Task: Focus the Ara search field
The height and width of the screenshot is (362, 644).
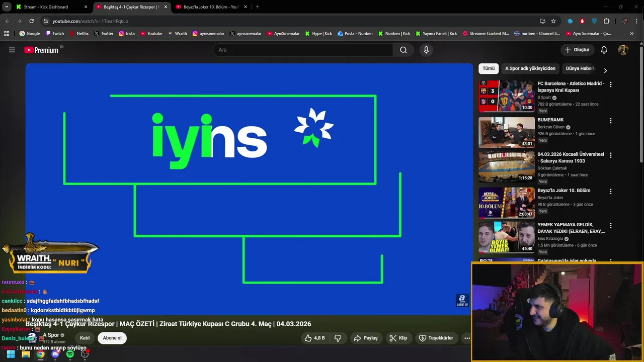Action: click(x=303, y=50)
